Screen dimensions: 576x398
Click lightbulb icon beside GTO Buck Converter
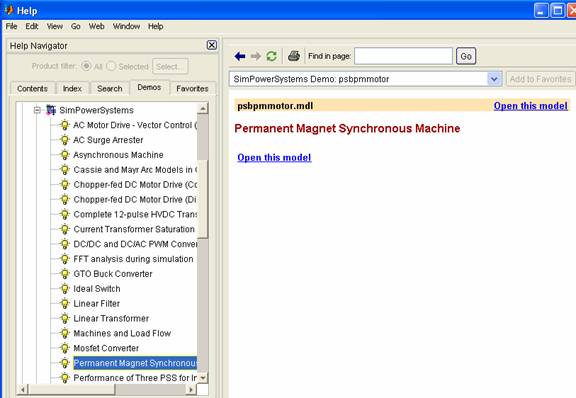coord(65,274)
